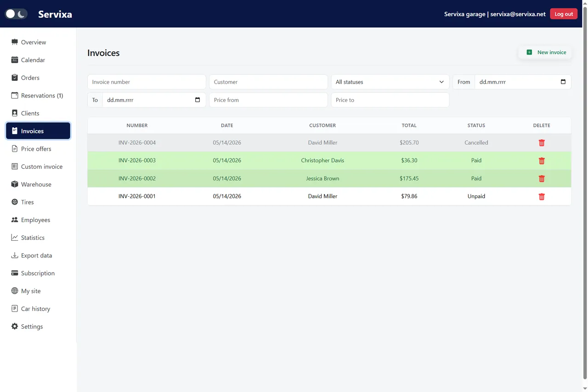Sort by the TOTAL column header
588x392 pixels.
coord(409,125)
